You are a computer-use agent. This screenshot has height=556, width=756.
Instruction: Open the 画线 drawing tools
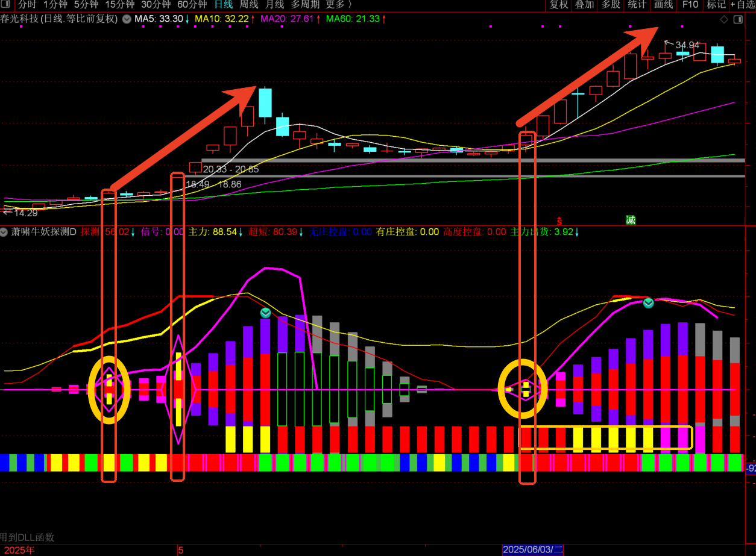click(x=663, y=5)
